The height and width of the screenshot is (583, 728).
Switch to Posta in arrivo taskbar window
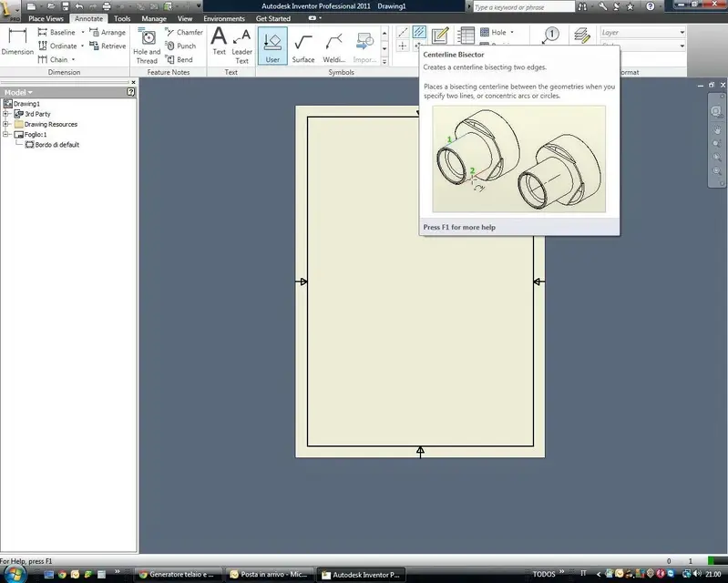pyautogui.click(x=271, y=574)
